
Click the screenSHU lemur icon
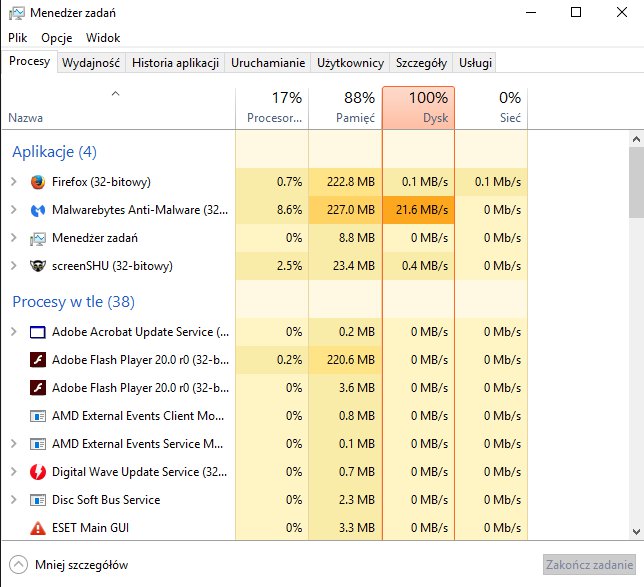pos(38,266)
